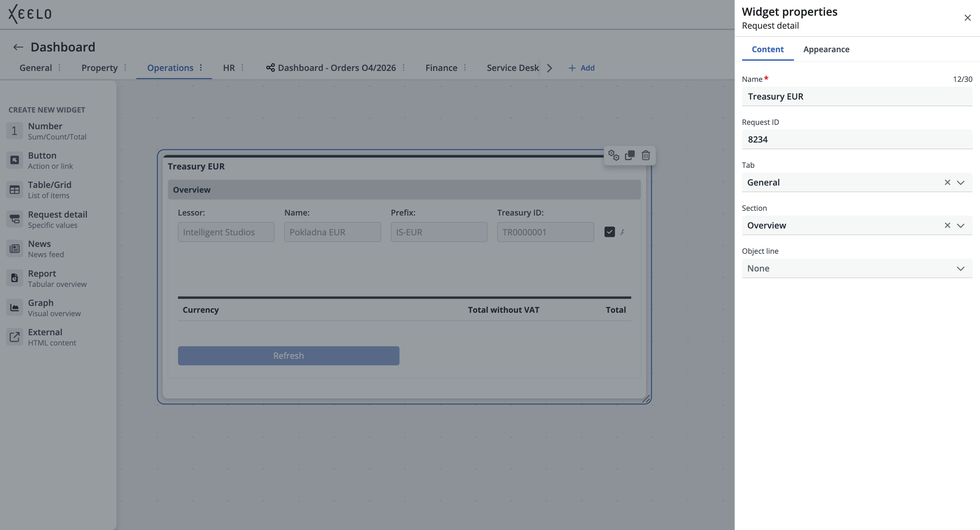The width and height of the screenshot is (980, 530).
Task: Select the Content properties tab
Action: (x=767, y=49)
